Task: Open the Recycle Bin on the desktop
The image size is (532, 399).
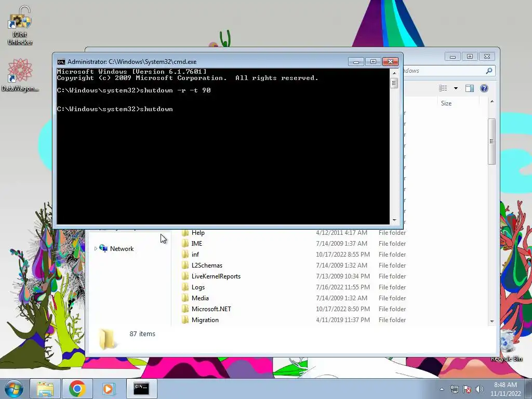Action: [507, 345]
